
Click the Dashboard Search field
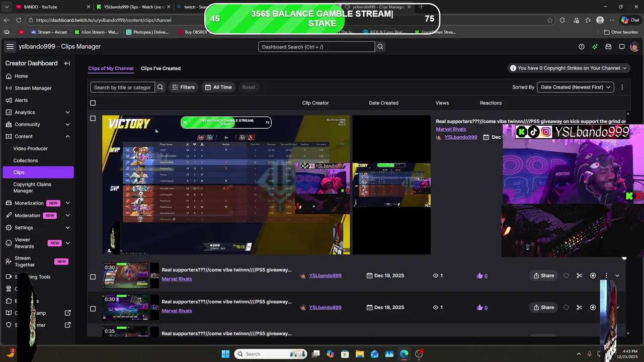pyautogui.click(x=316, y=47)
